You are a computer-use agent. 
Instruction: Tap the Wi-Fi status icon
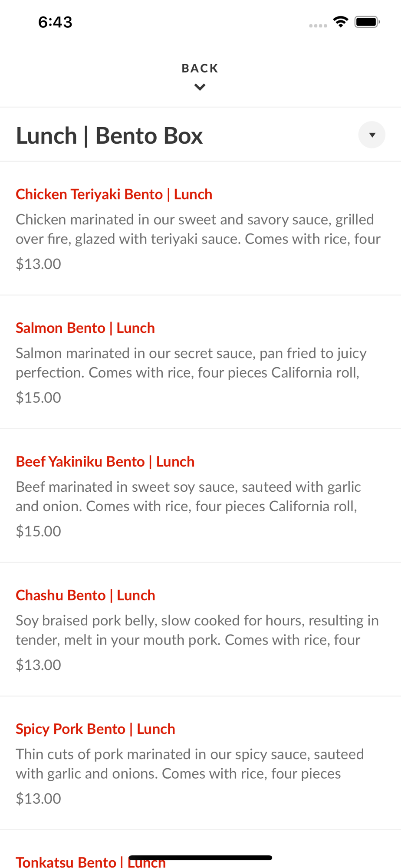point(341,22)
